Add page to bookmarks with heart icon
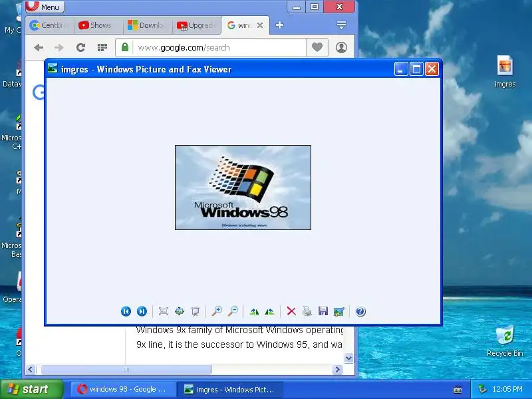The width and height of the screenshot is (532, 399). pyautogui.click(x=317, y=47)
